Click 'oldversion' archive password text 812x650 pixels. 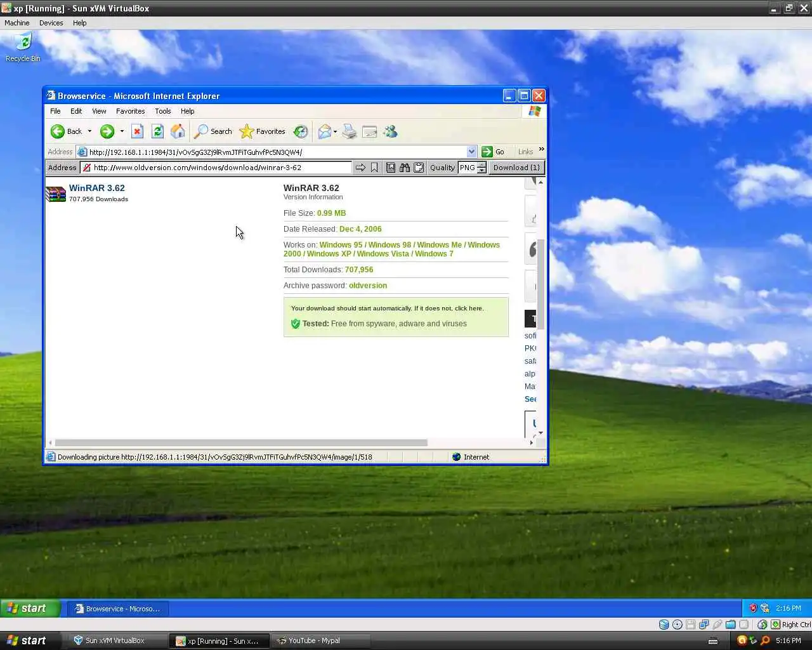pos(368,286)
